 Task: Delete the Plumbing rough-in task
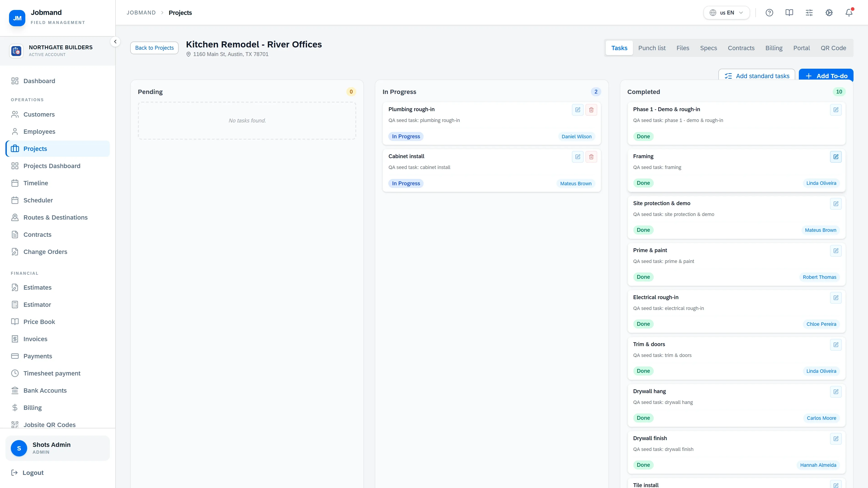[x=591, y=110]
